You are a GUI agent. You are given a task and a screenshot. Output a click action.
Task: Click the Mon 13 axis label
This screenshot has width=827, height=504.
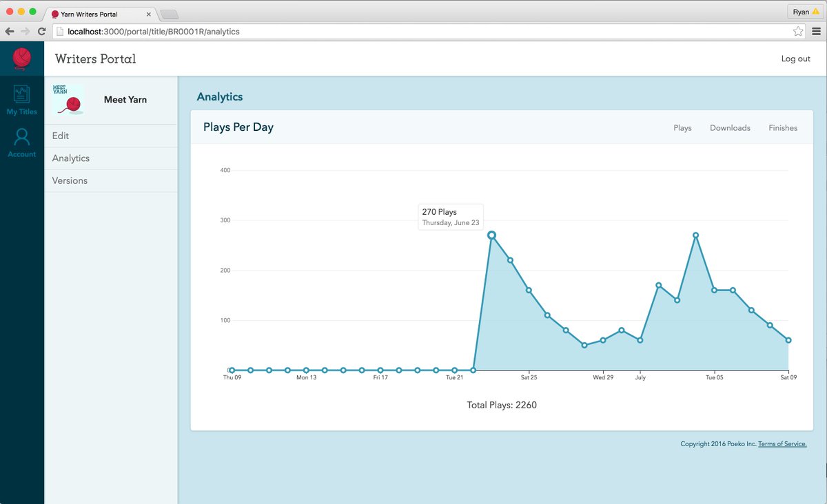point(307,377)
